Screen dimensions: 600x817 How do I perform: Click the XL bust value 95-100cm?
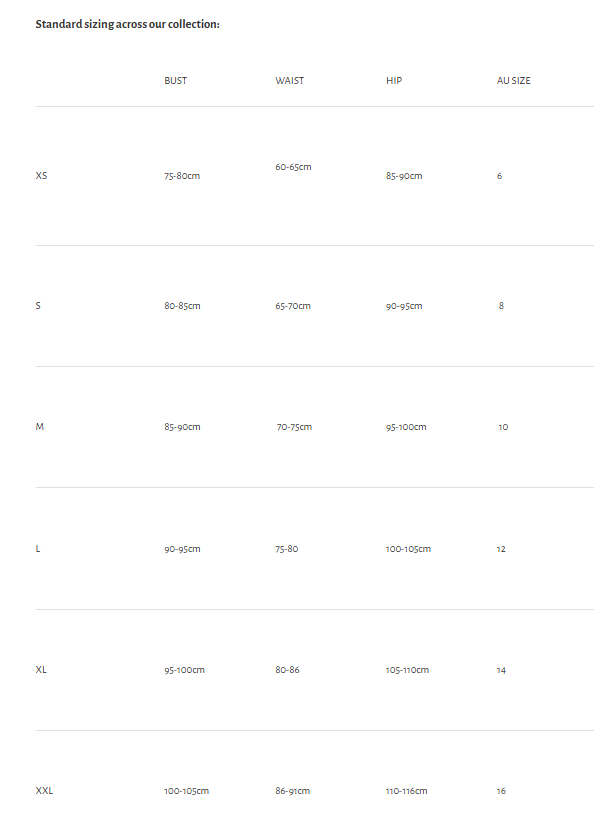click(184, 670)
